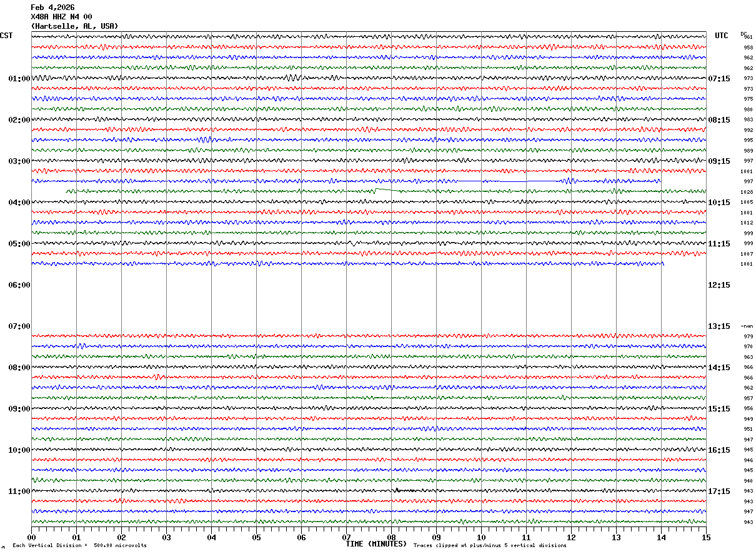The width and height of the screenshot is (756, 554).
Task: Click the UTC time label 17:15
Action: [x=719, y=491]
